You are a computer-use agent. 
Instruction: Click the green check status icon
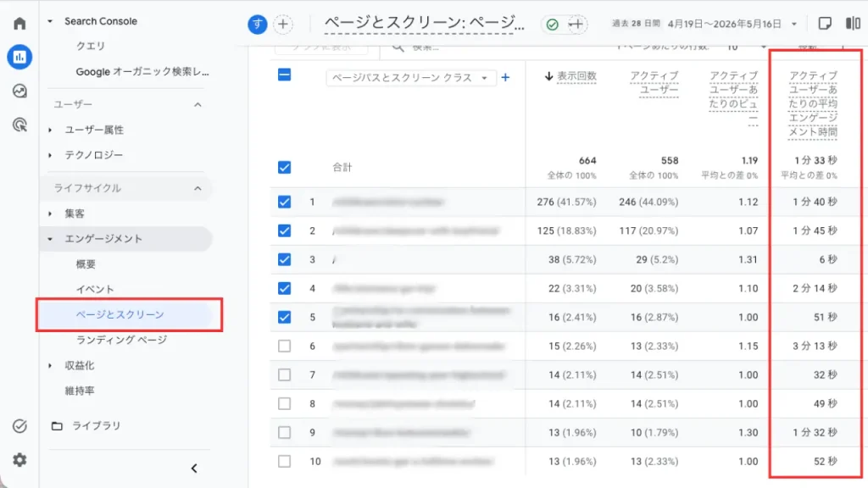tap(553, 25)
